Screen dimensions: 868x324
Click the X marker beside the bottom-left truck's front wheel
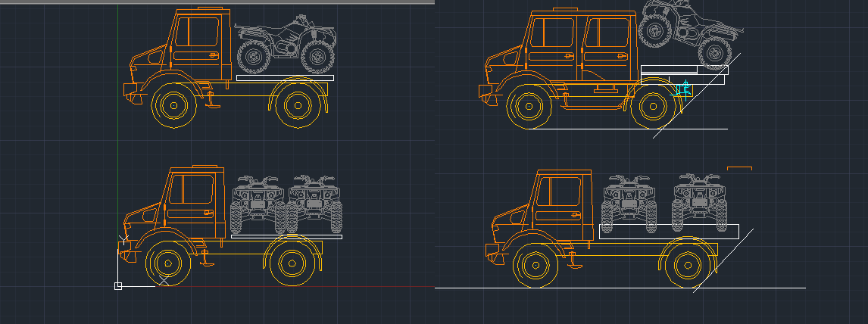point(164,280)
